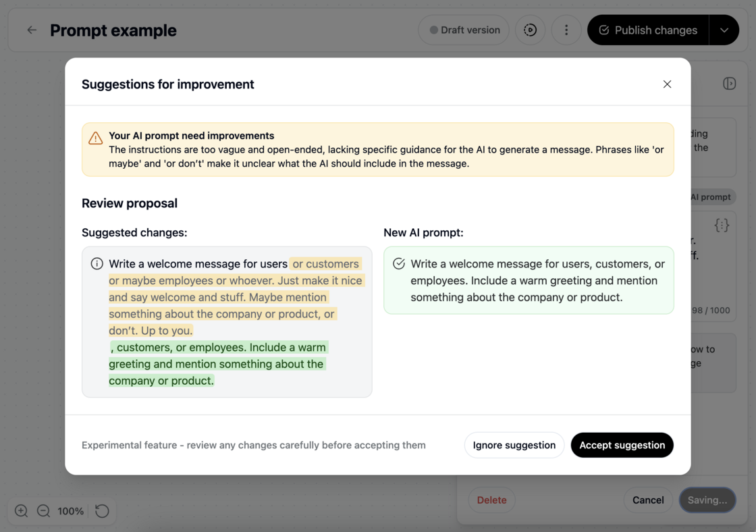Close the Suggestions for improvement dialog

click(667, 84)
